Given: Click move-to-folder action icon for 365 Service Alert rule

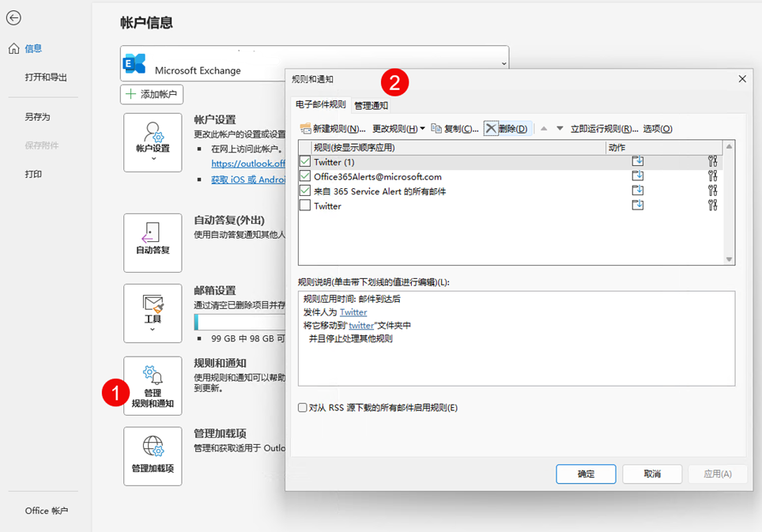Looking at the screenshot, I should [x=638, y=191].
